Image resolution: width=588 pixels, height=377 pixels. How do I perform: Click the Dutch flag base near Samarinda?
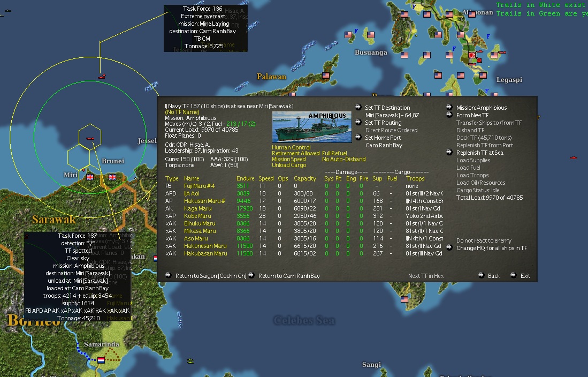coord(100,360)
